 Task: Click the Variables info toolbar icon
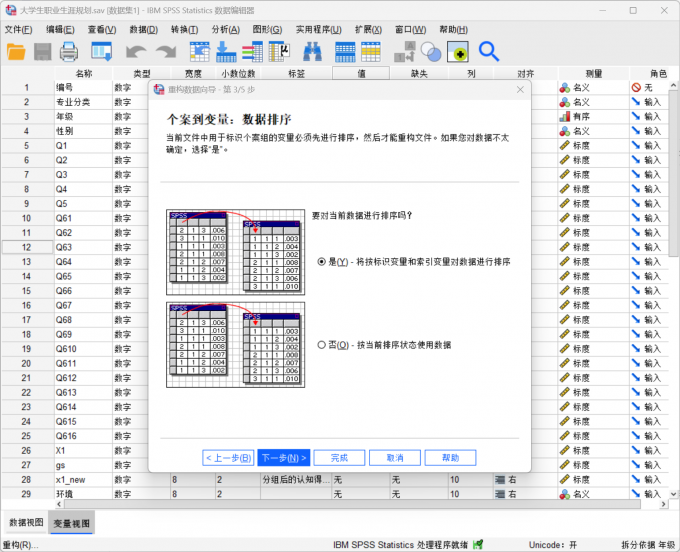point(252,52)
